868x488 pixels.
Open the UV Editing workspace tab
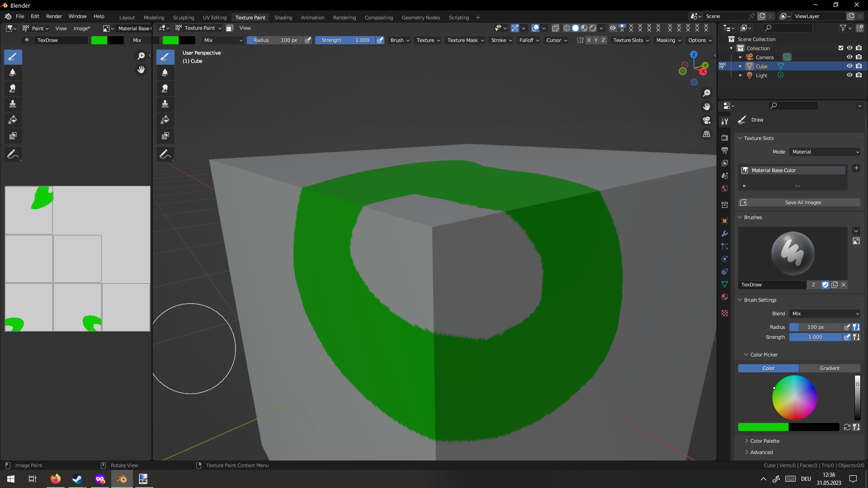click(x=214, y=18)
